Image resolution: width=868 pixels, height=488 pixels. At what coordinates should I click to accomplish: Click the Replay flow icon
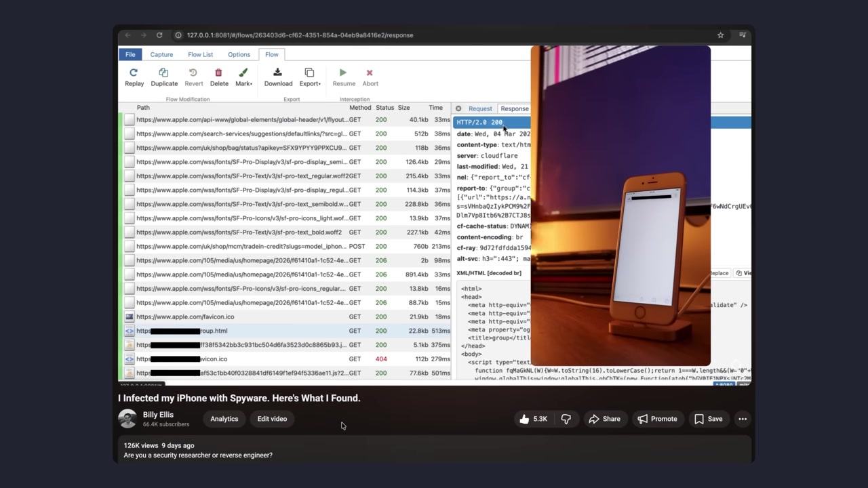(134, 73)
